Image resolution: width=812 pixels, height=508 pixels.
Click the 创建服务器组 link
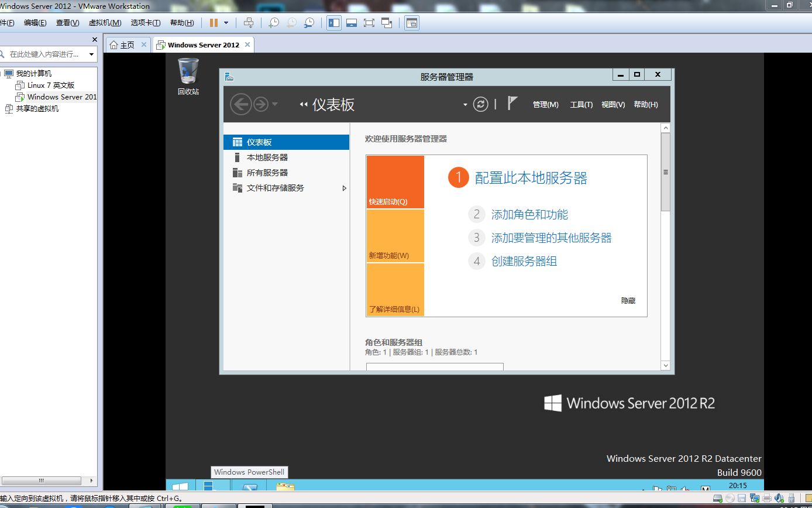click(524, 262)
